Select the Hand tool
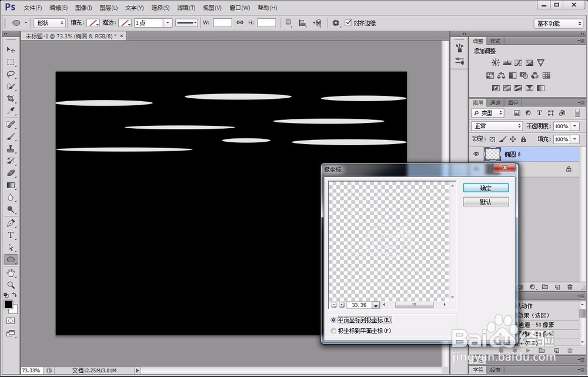Image resolution: width=588 pixels, height=377 pixels. pyautogui.click(x=11, y=273)
